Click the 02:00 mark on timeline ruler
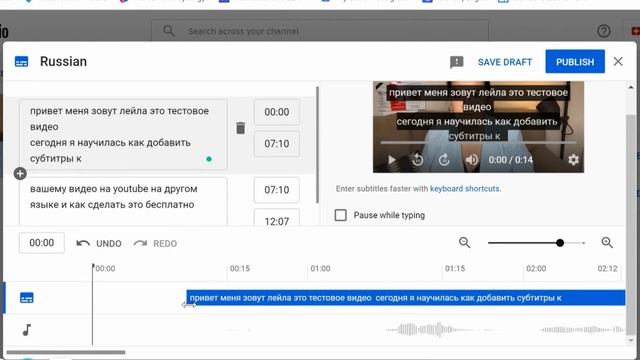The height and width of the screenshot is (360, 640). 536,269
